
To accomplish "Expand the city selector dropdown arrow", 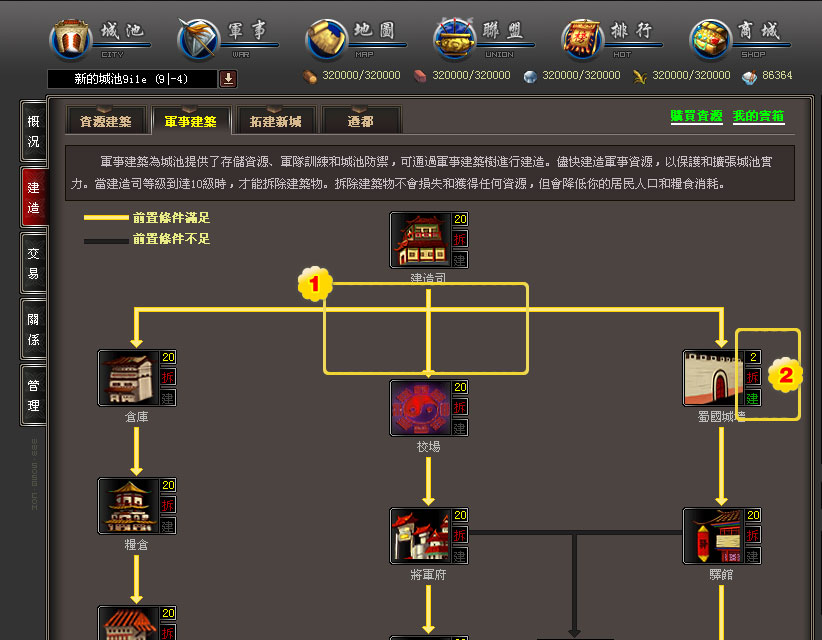I will click(x=228, y=79).
